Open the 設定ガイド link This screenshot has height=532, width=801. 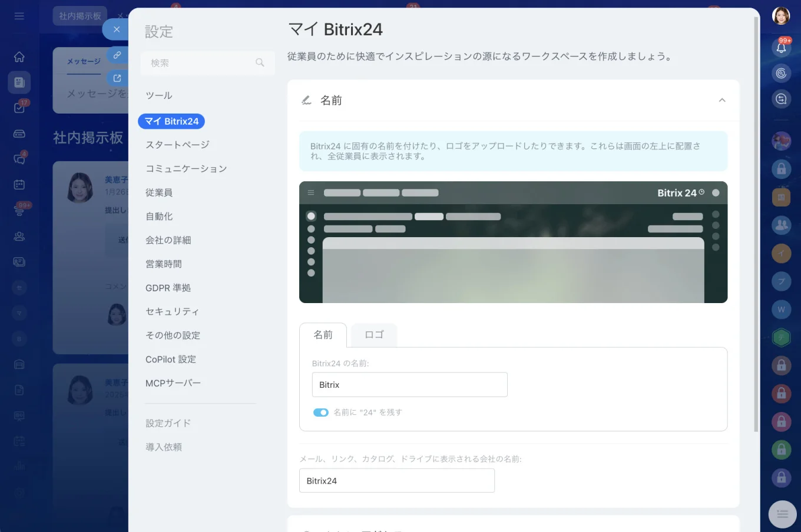tap(168, 423)
